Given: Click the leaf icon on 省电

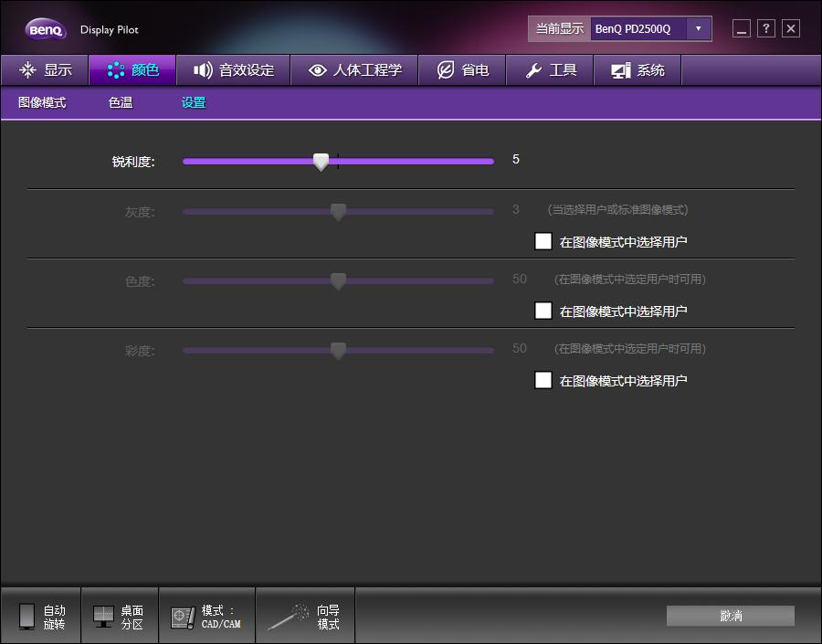Looking at the screenshot, I should coord(445,69).
